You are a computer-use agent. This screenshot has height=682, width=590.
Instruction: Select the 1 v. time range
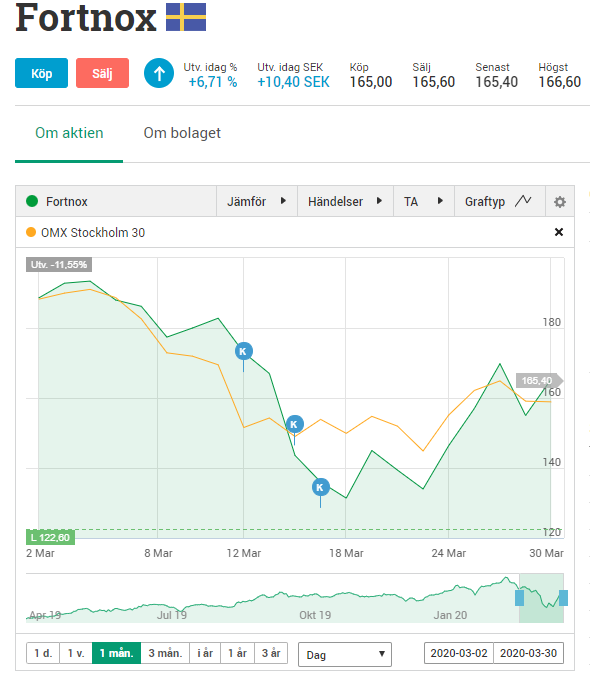coord(76,653)
